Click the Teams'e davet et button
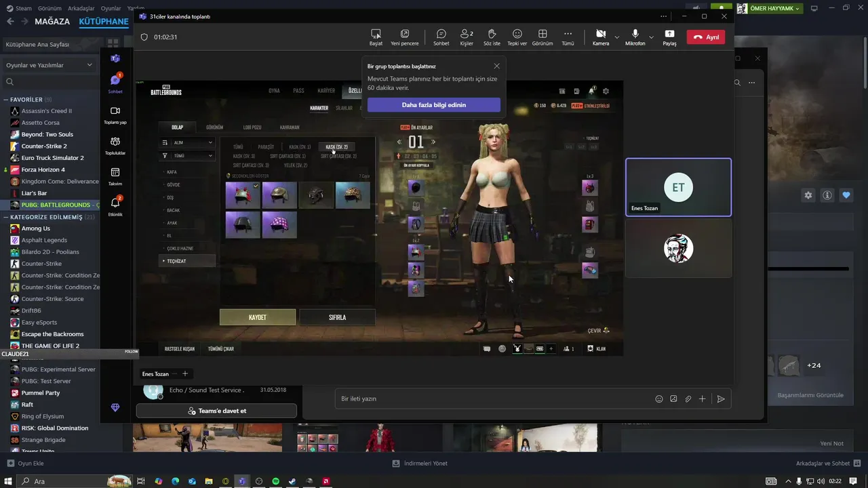The image size is (868, 488). tap(216, 411)
